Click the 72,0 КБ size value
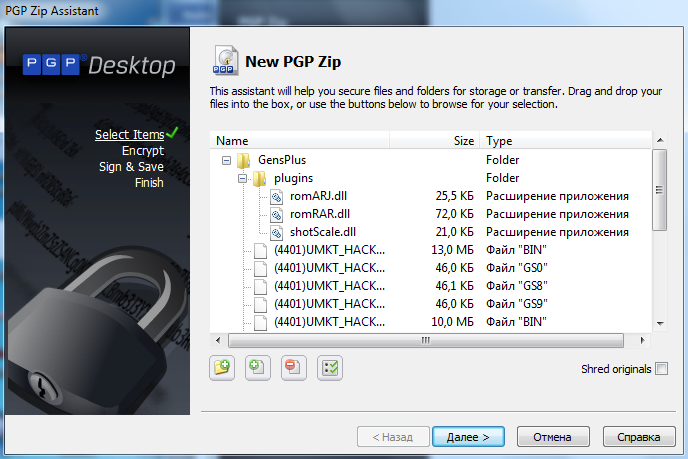The width and height of the screenshot is (688, 459). pyautogui.click(x=455, y=214)
